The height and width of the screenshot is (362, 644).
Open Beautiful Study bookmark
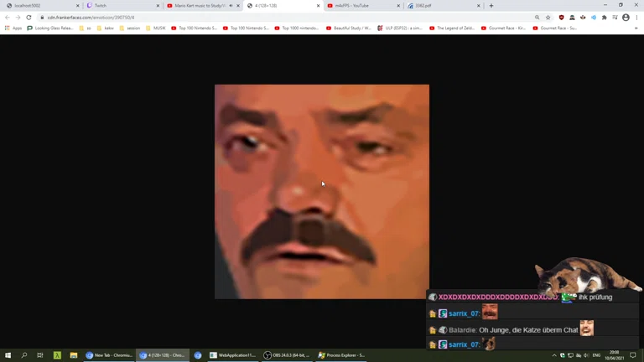tap(349, 28)
